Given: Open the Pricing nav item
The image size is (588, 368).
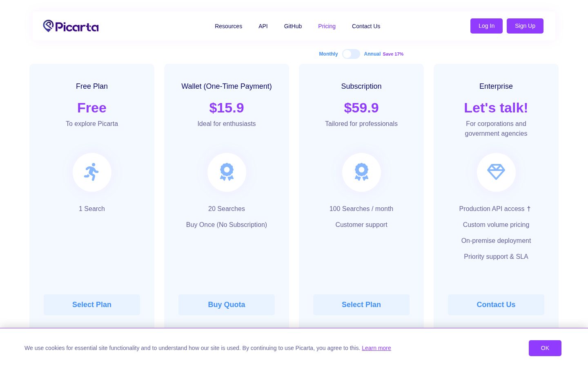Looking at the screenshot, I should tap(327, 26).
